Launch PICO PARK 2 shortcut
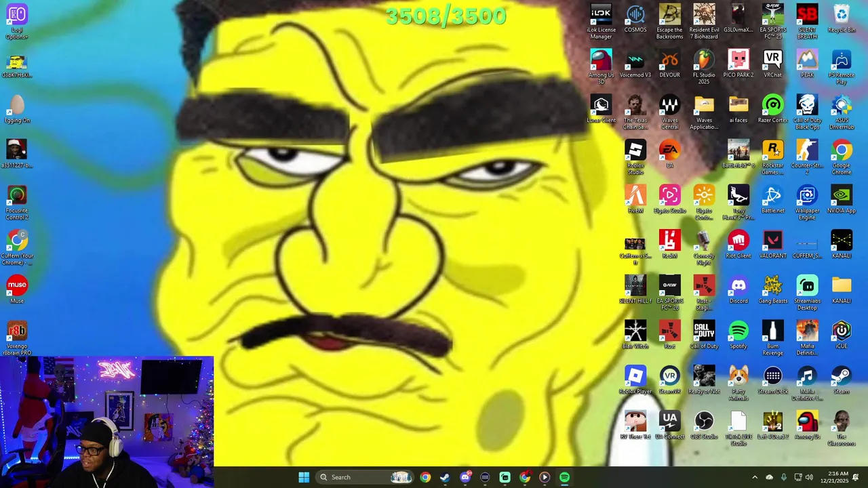Screen dimensions: 868x488 [x=738, y=64]
